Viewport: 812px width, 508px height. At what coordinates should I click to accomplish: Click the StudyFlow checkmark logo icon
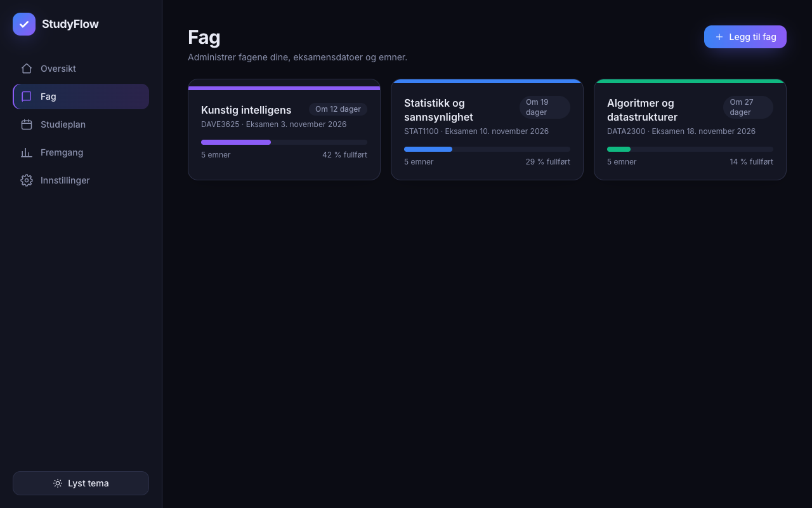coord(24,24)
